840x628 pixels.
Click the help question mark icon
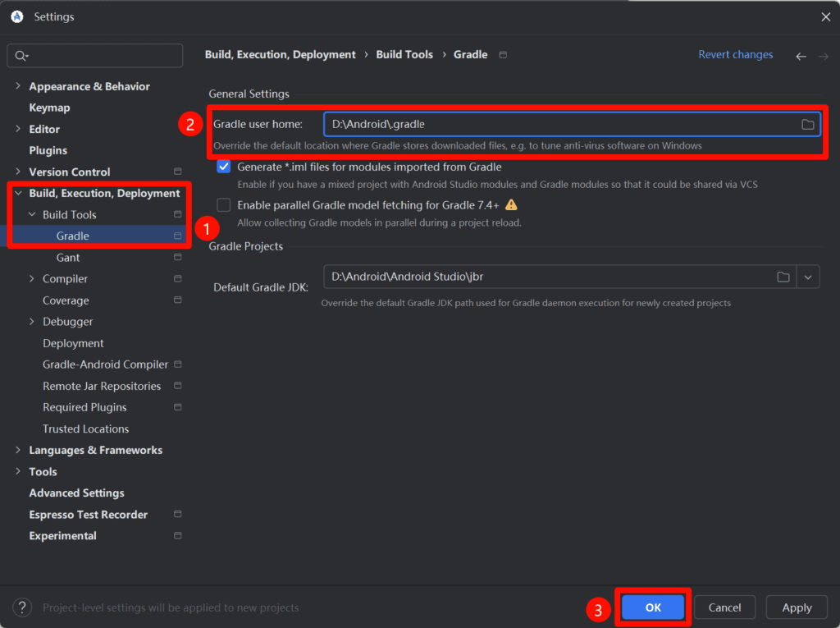click(x=22, y=607)
